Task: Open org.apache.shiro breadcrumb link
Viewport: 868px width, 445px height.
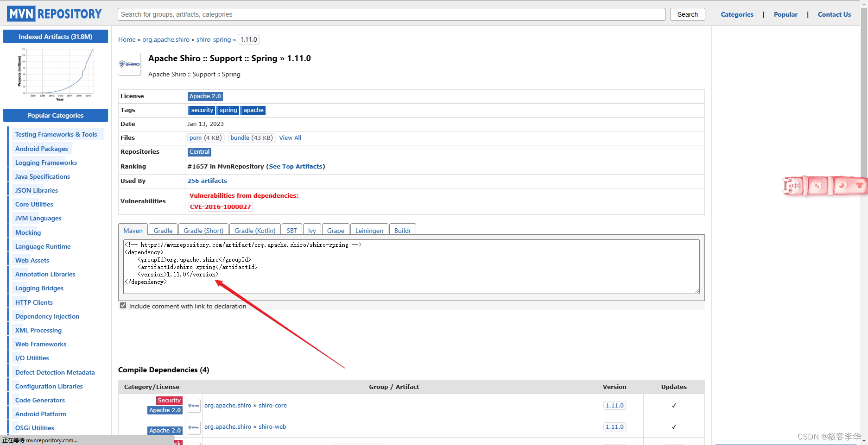Action: 166,39
